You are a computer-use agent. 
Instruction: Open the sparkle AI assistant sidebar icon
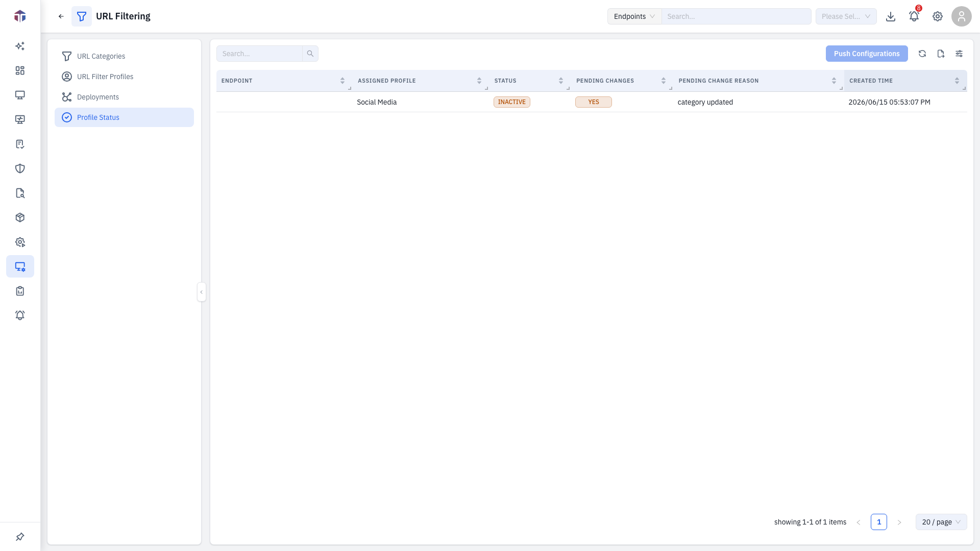coord(20,46)
